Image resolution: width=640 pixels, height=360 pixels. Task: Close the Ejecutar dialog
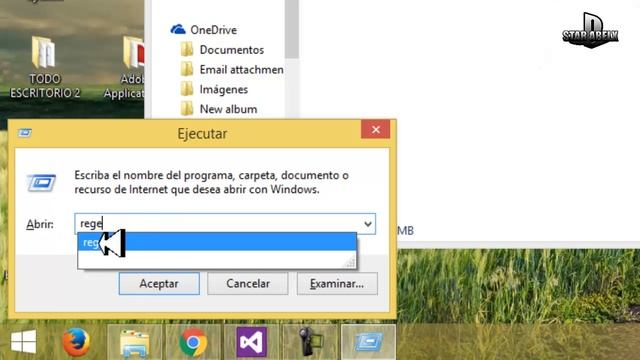coord(376,129)
